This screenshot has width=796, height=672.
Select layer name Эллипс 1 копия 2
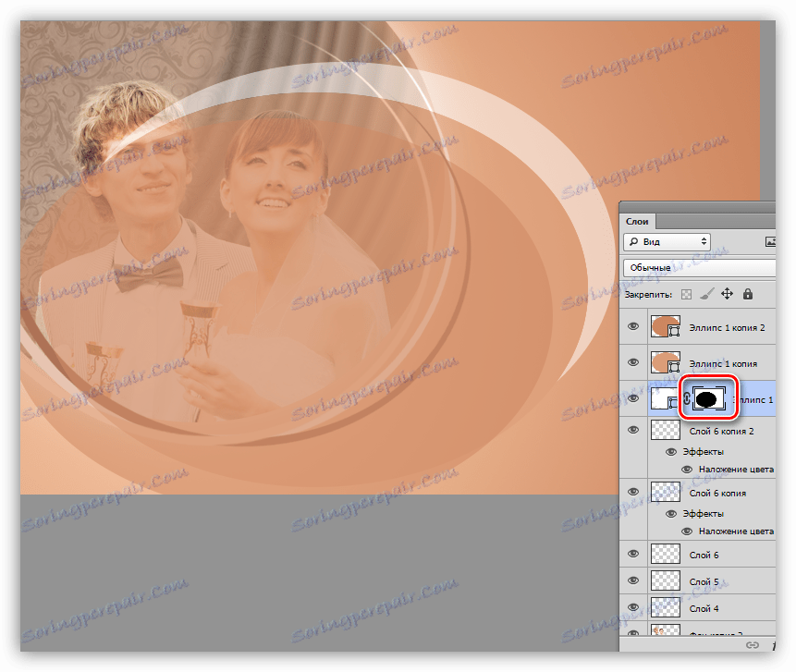click(x=727, y=328)
